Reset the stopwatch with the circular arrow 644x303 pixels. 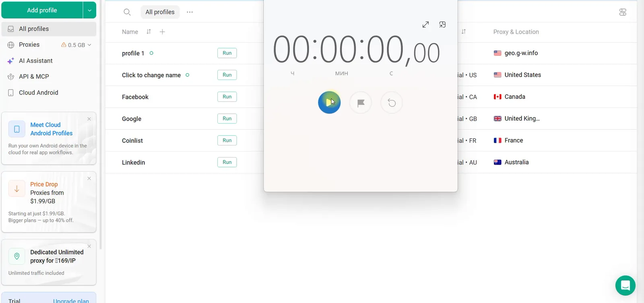click(x=392, y=103)
